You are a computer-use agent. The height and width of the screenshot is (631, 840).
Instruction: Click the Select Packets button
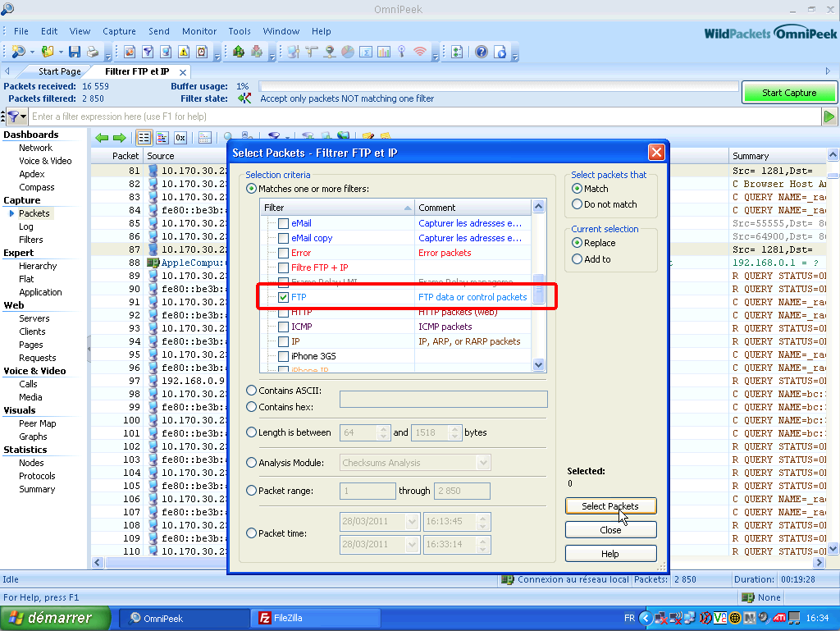610,506
